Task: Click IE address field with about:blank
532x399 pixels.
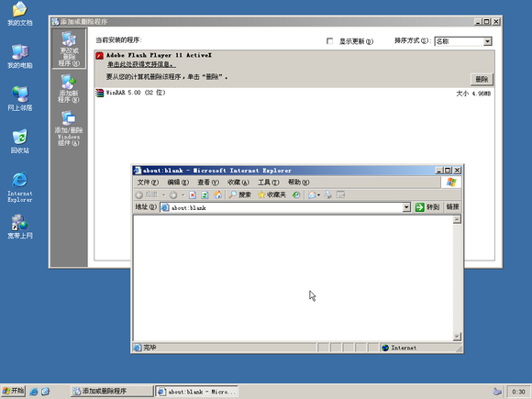Action: tap(285, 207)
